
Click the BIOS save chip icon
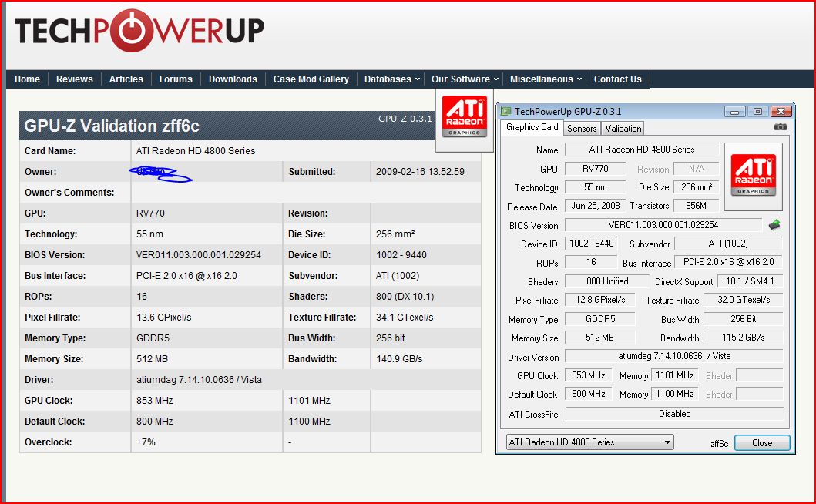[x=774, y=225]
